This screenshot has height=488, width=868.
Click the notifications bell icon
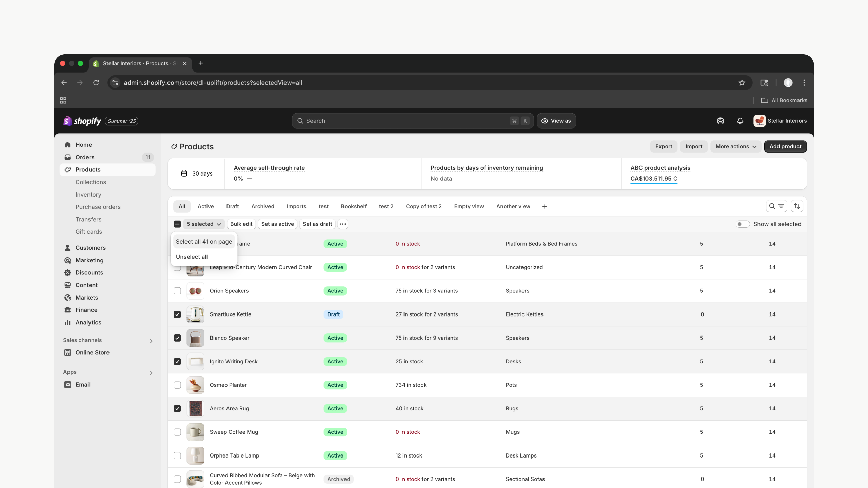740,121
